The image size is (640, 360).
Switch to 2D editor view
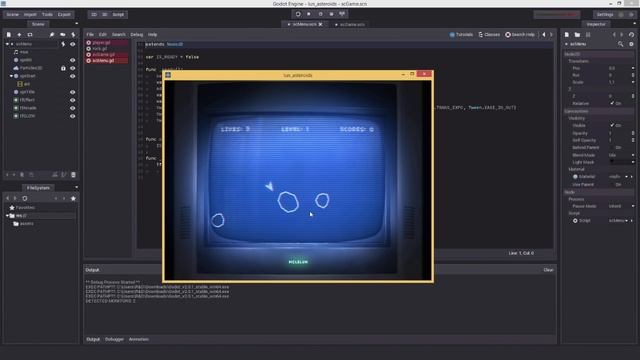point(94,14)
